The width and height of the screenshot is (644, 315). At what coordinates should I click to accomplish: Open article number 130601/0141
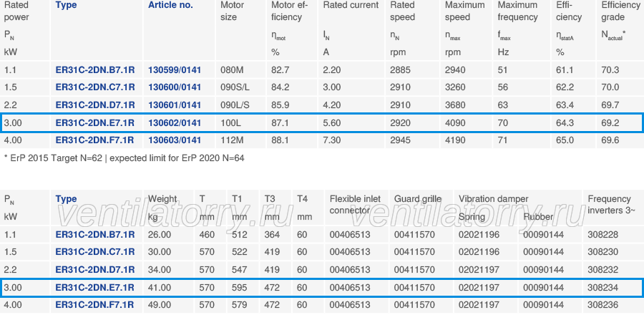click(175, 105)
